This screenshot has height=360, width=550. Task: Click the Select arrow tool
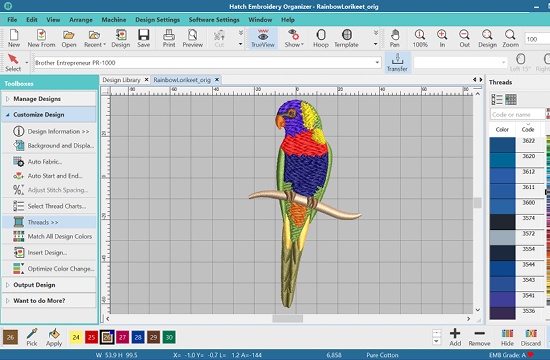pyautogui.click(x=13, y=62)
